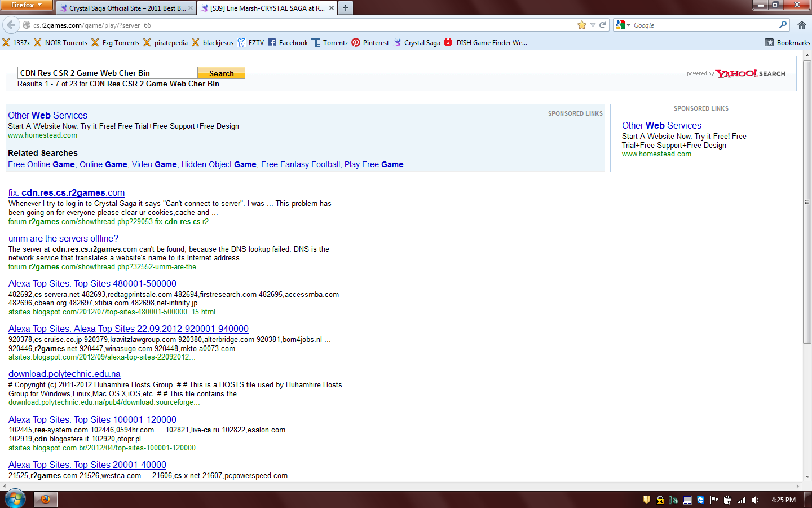
Task: Open the Bookmarks menu button
Action: pos(787,43)
